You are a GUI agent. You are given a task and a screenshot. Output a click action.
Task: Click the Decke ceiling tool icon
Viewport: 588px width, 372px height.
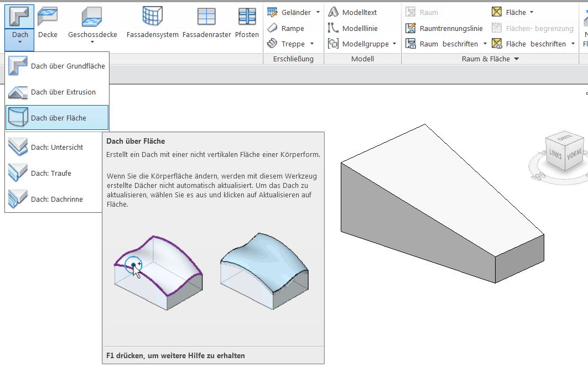48,17
